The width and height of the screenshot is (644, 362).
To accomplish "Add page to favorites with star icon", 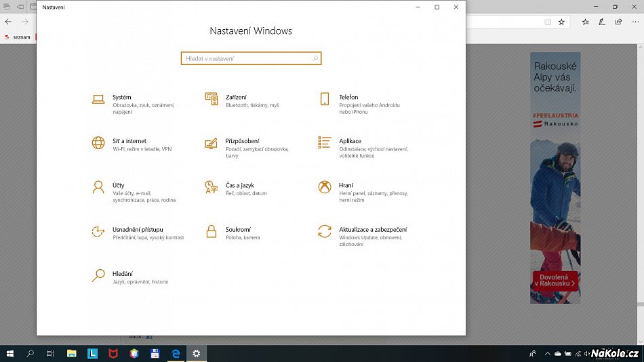I will [561, 22].
